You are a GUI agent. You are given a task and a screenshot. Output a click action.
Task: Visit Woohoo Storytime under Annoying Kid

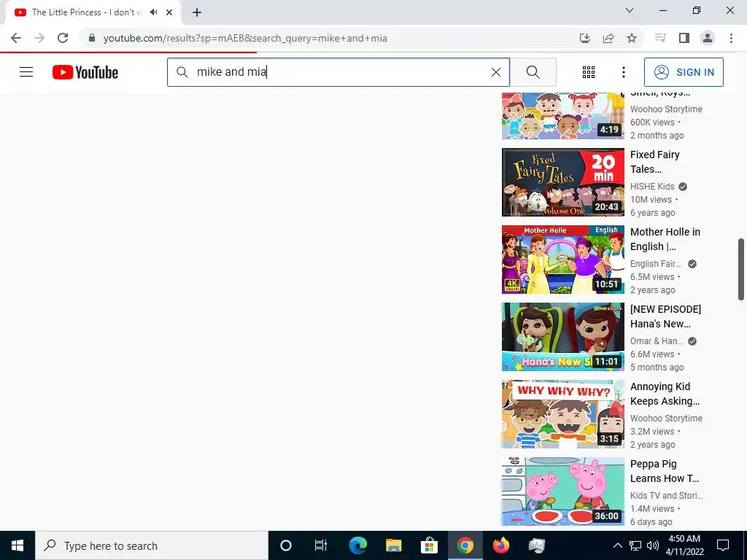[x=666, y=418]
